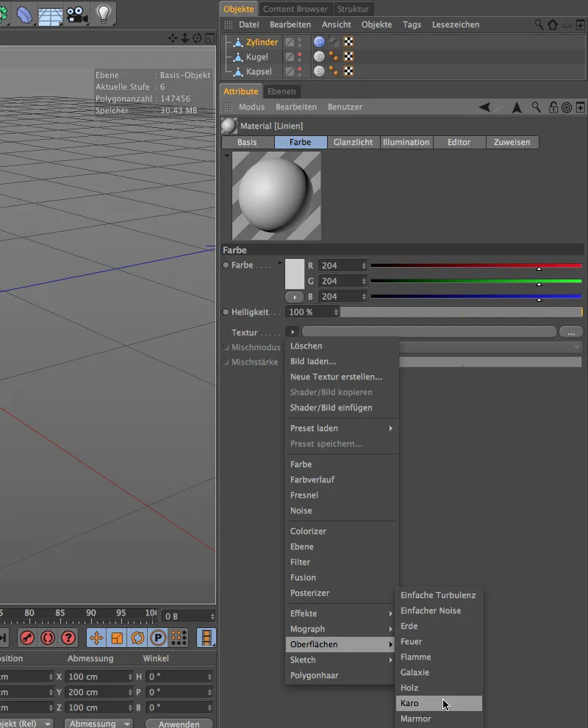The image size is (588, 728).
Task: Add a floor object via grid icon
Action: click(x=51, y=15)
